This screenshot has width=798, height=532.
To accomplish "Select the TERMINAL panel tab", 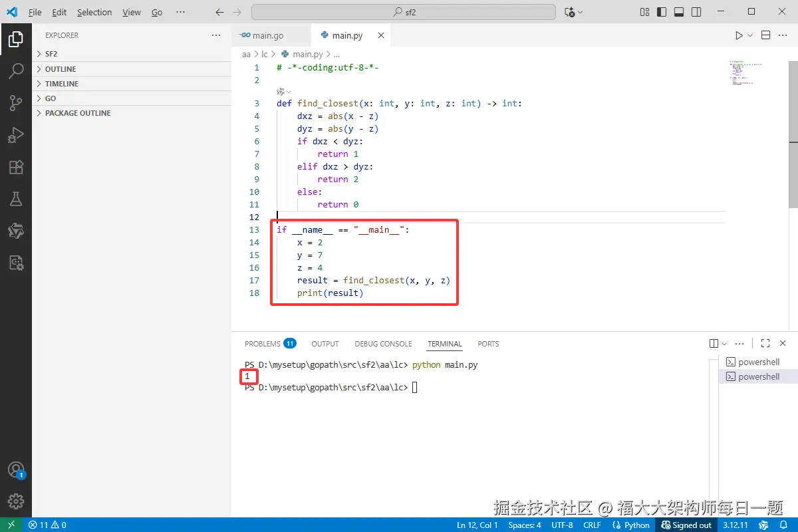I will (x=445, y=344).
